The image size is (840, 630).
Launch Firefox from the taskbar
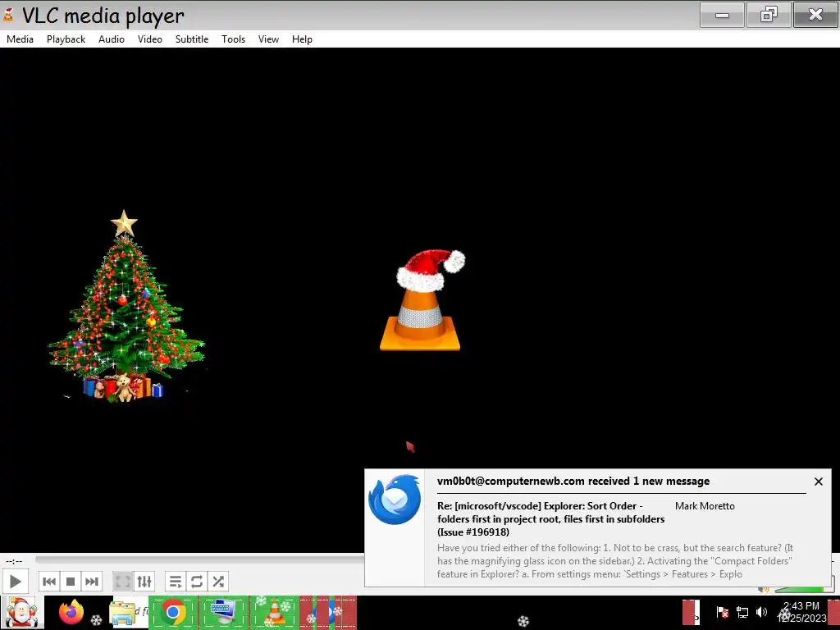(x=71, y=612)
